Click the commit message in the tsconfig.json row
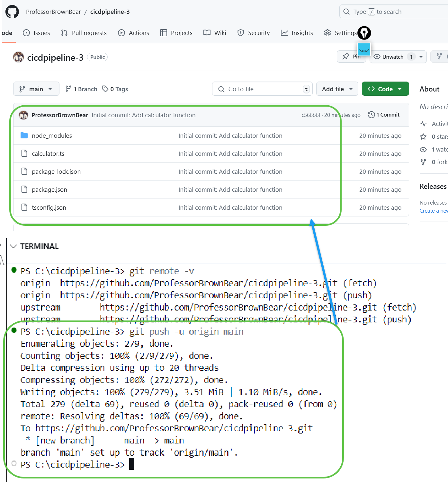This screenshot has width=448, height=482. coord(230,207)
